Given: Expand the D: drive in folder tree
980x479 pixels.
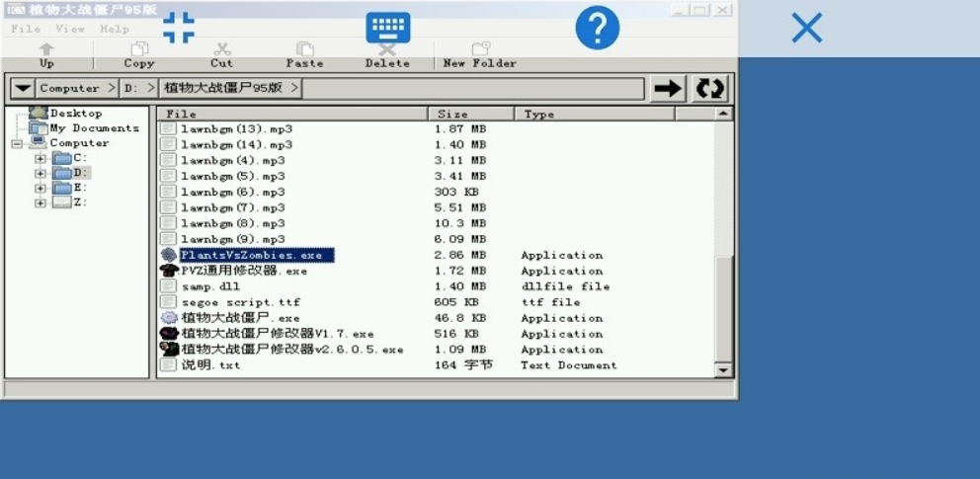Looking at the screenshot, I should click(x=41, y=173).
